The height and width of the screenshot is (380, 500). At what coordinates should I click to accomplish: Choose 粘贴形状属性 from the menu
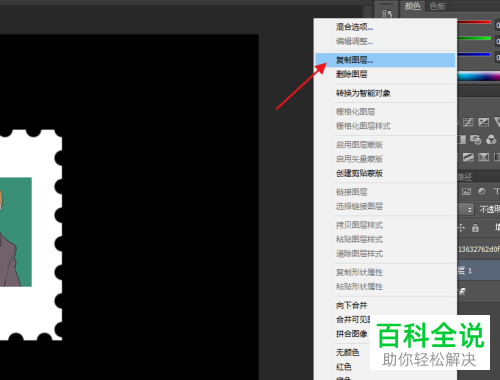385,287
